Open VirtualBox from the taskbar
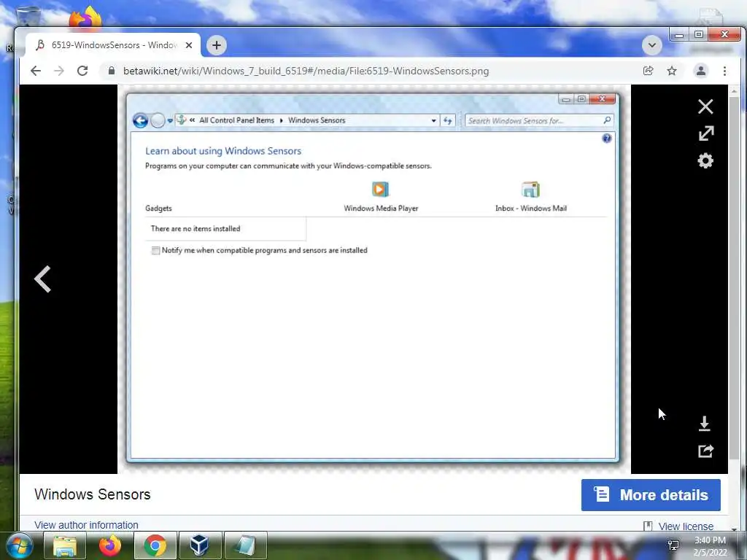Screen dimensions: 747x560 [200, 545]
